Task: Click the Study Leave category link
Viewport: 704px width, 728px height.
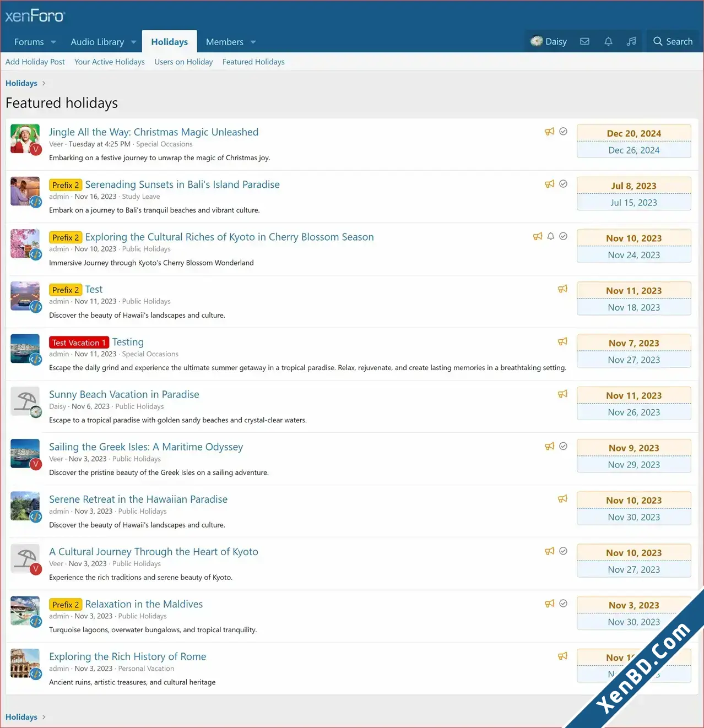Action: [x=141, y=197]
